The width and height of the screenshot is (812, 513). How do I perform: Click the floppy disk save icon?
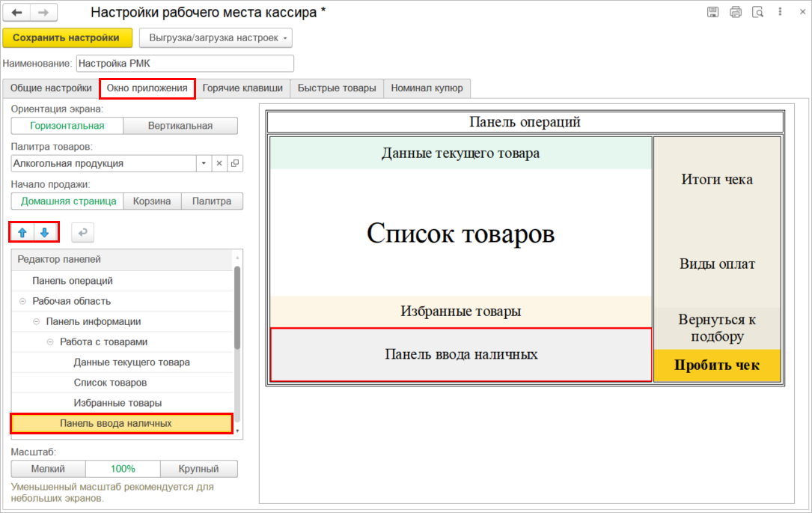click(713, 12)
